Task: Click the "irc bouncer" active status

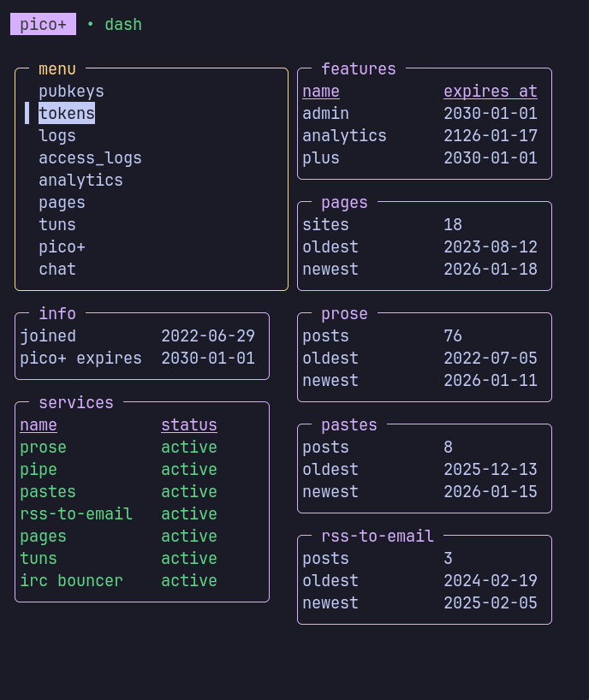Action: 189,580
